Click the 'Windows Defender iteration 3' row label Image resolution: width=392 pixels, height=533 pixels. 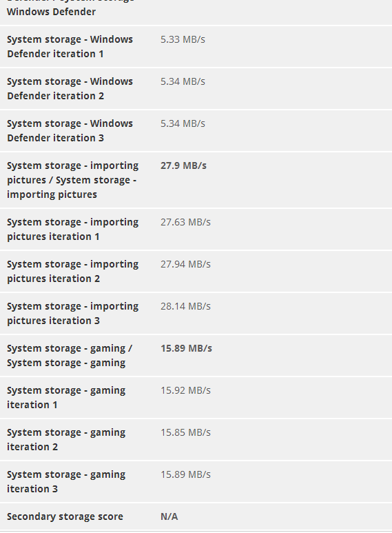(70, 131)
